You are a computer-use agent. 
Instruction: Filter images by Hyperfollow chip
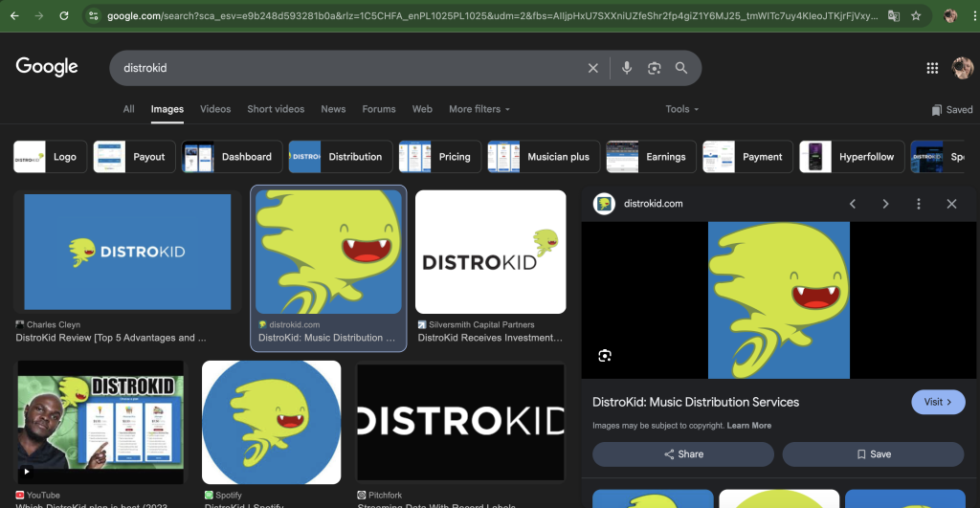852,157
